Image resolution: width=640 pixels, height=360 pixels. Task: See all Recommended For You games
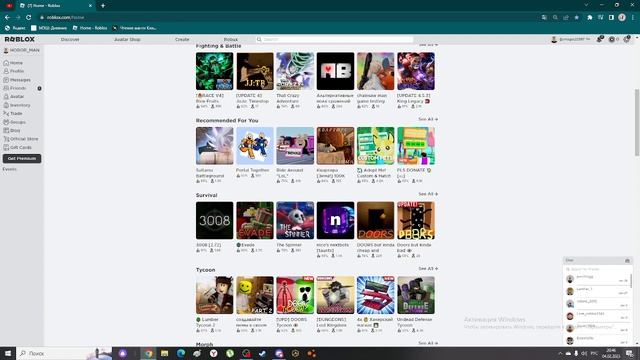(428, 119)
